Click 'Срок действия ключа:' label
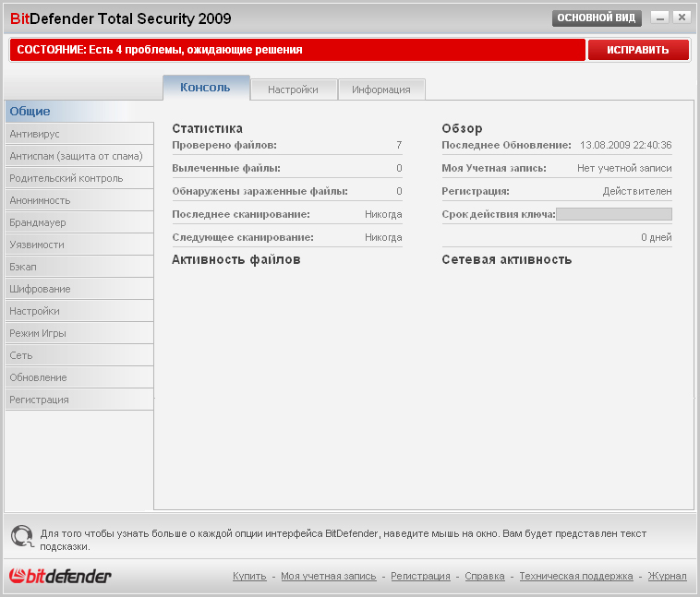700x597 pixels. point(499,214)
